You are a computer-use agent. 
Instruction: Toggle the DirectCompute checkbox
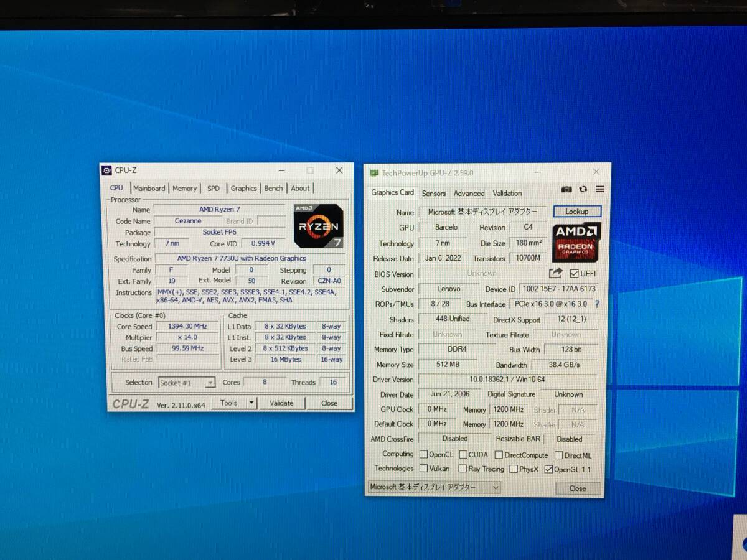point(498,455)
